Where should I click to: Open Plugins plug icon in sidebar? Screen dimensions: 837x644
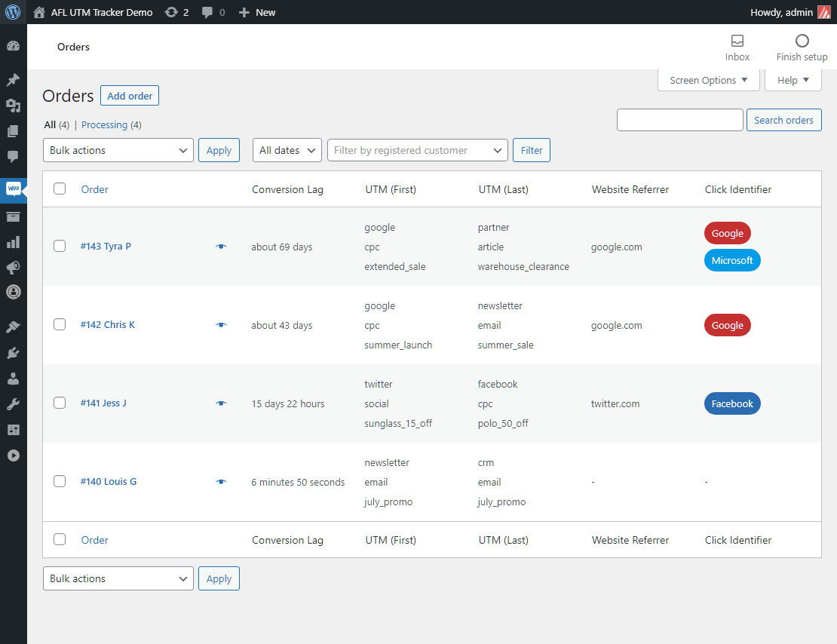13,352
